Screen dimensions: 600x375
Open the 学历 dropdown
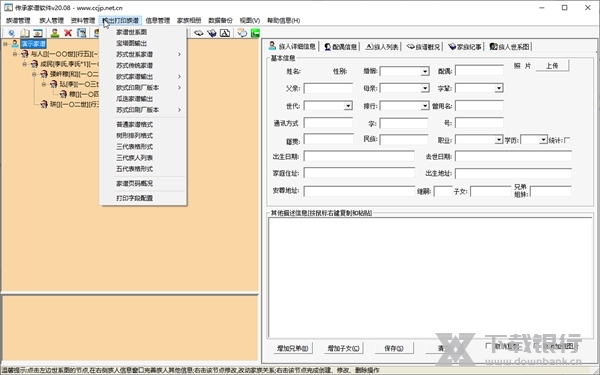543,140
